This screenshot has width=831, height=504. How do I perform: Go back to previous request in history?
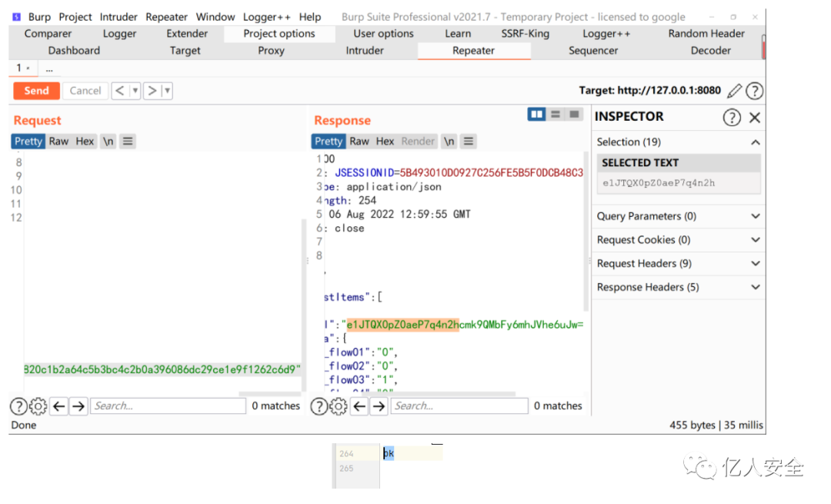(120, 91)
